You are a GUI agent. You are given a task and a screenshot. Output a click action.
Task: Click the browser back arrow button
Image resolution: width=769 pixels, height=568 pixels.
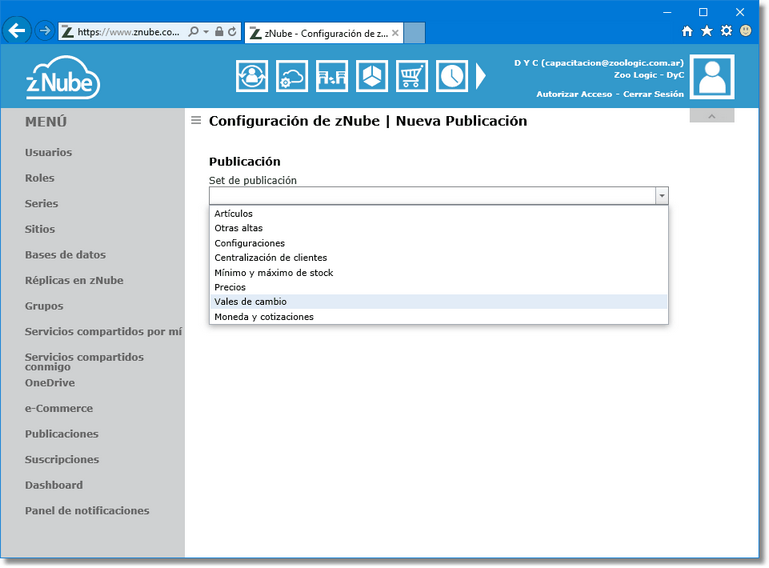click(x=17, y=31)
